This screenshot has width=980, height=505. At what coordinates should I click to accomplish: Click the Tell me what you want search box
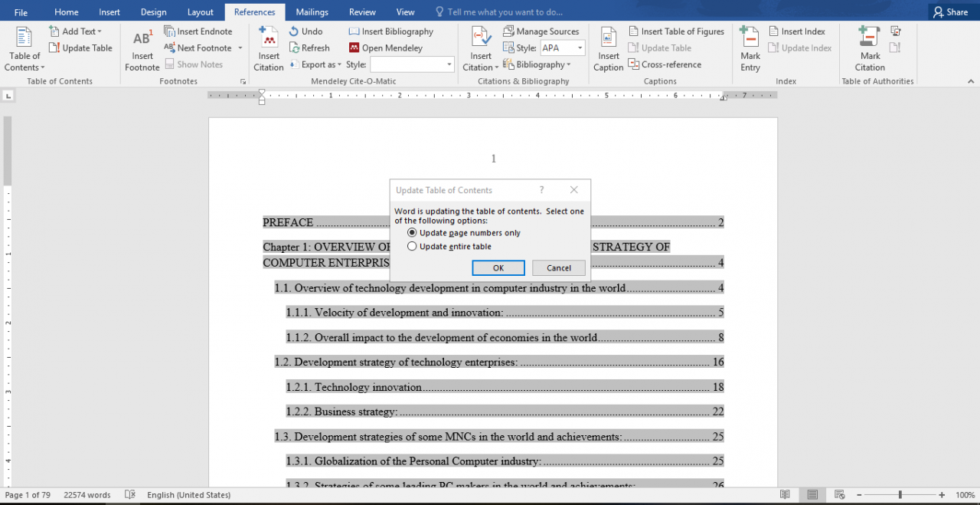pyautogui.click(x=498, y=12)
